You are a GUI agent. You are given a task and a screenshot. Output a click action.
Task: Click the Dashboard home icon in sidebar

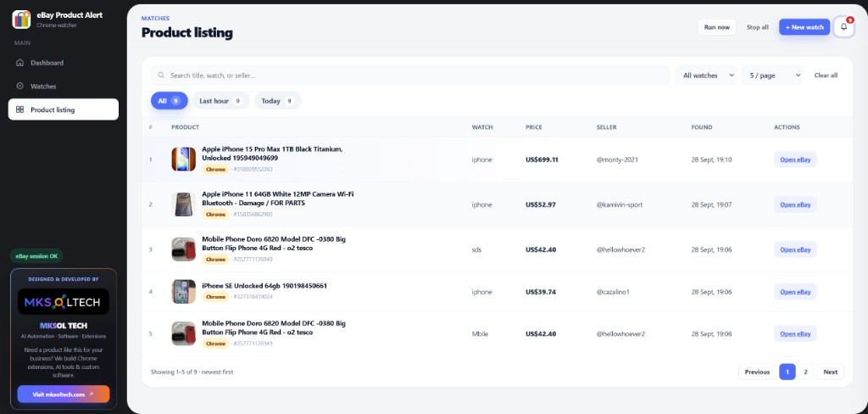pos(20,63)
